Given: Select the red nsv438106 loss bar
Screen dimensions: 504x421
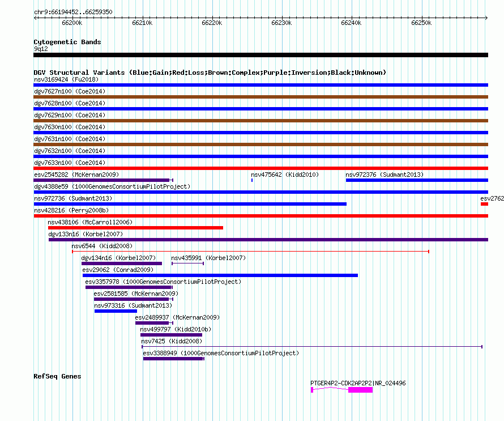Looking at the screenshot, I should 136,228.
